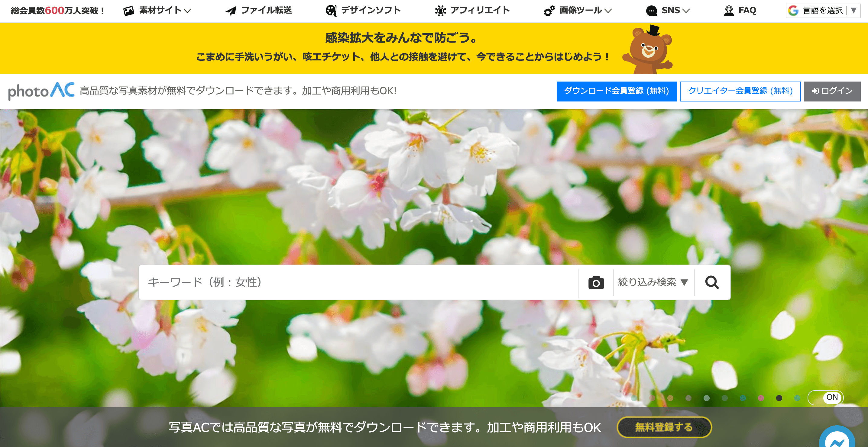This screenshot has width=868, height=447.
Task: Open the 絞り込み検索 filter dropdown
Action: pos(652,282)
